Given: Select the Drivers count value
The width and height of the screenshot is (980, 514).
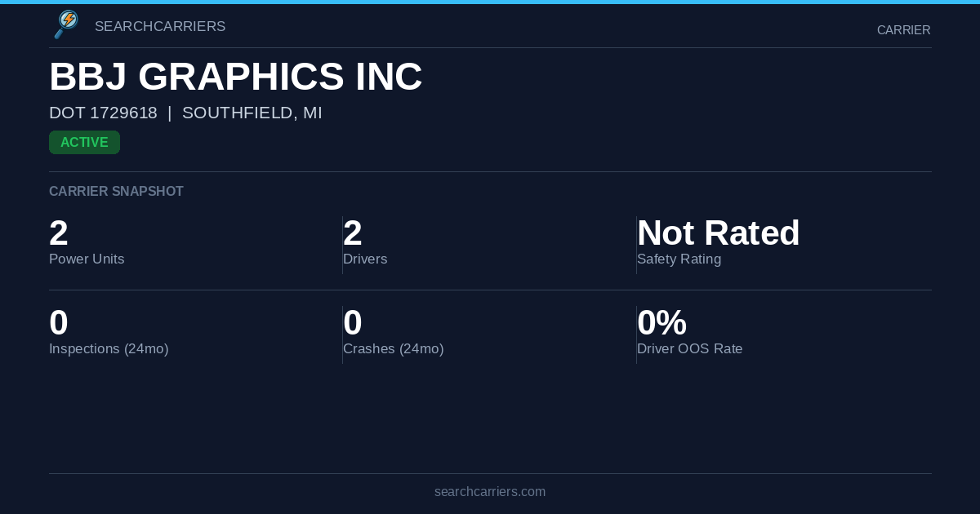Looking at the screenshot, I should coord(353,233).
